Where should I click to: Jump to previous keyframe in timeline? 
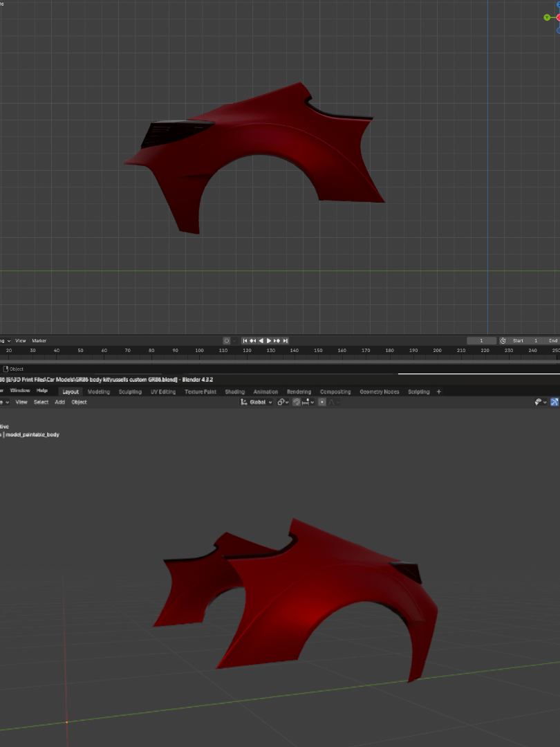tap(252, 341)
